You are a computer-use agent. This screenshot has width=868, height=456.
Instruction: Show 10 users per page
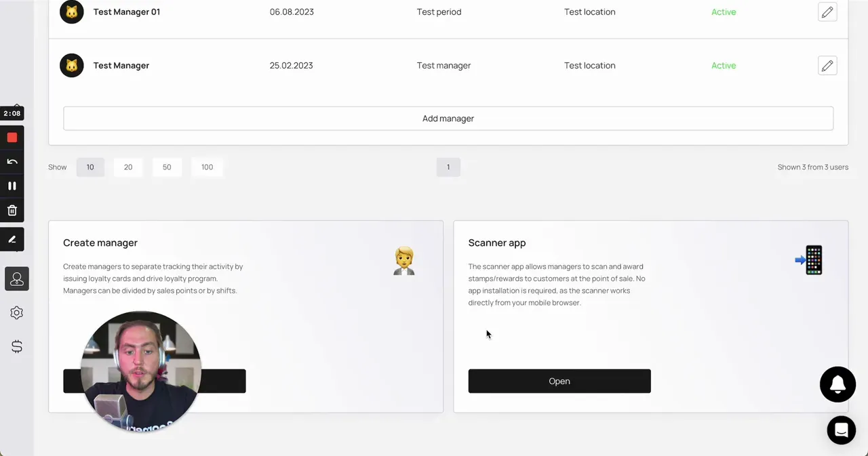[90, 167]
